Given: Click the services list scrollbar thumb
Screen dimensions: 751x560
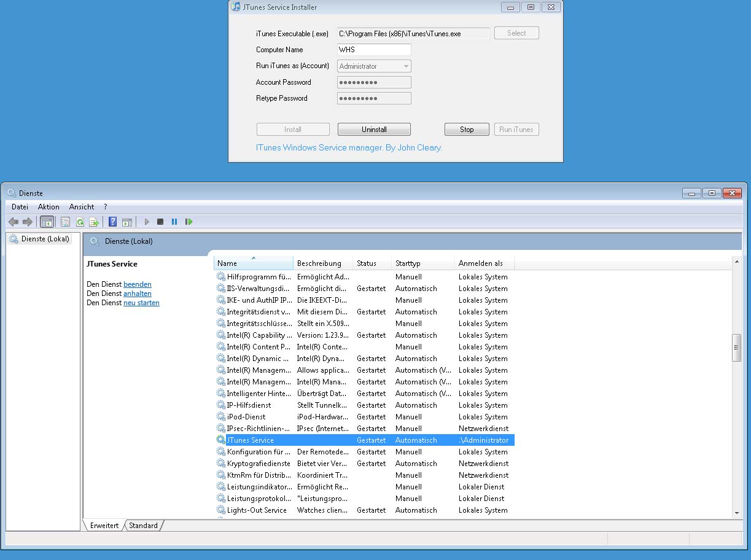Looking at the screenshot, I should 737,348.
